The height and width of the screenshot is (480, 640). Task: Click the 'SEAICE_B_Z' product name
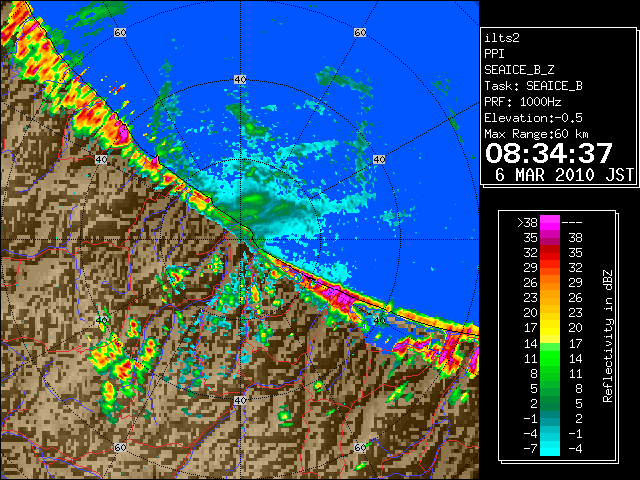click(x=519, y=70)
